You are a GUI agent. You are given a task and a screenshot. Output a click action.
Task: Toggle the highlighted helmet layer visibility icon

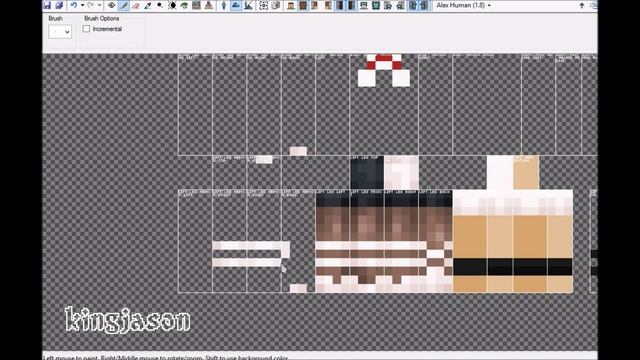[x=303, y=5]
